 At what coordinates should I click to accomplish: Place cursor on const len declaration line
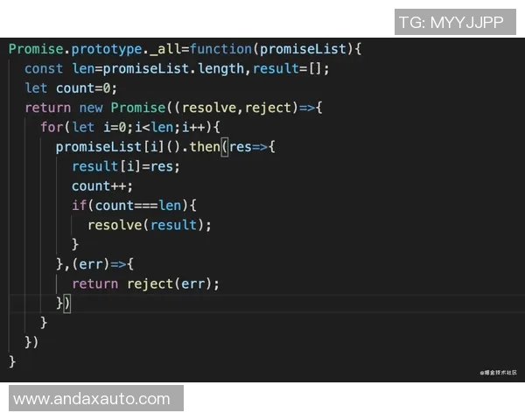point(177,68)
